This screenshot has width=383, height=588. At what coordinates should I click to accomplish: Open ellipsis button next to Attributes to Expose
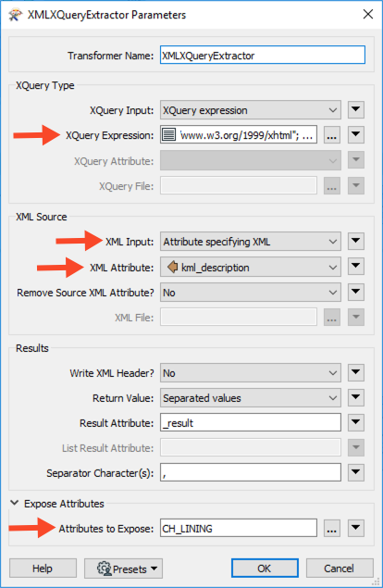[x=332, y=529]
